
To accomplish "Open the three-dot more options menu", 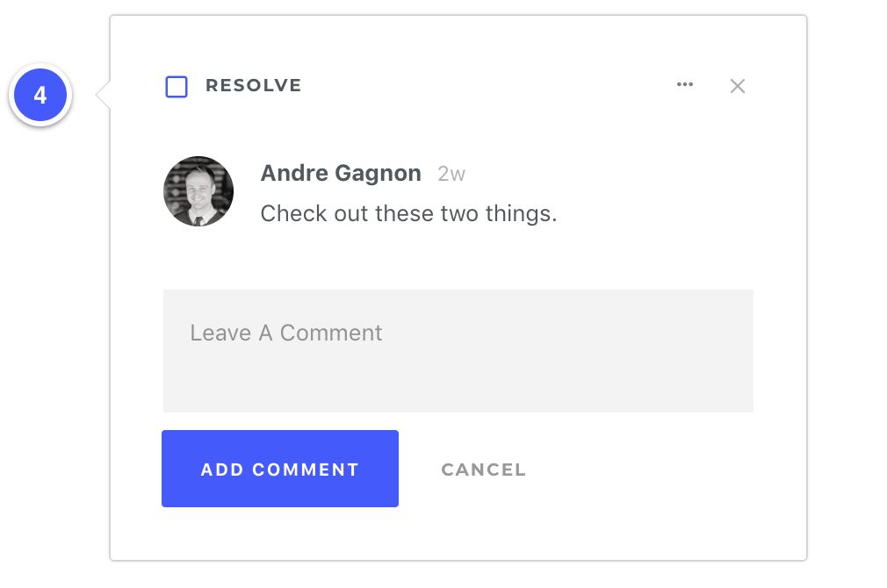I will point(685,85).
